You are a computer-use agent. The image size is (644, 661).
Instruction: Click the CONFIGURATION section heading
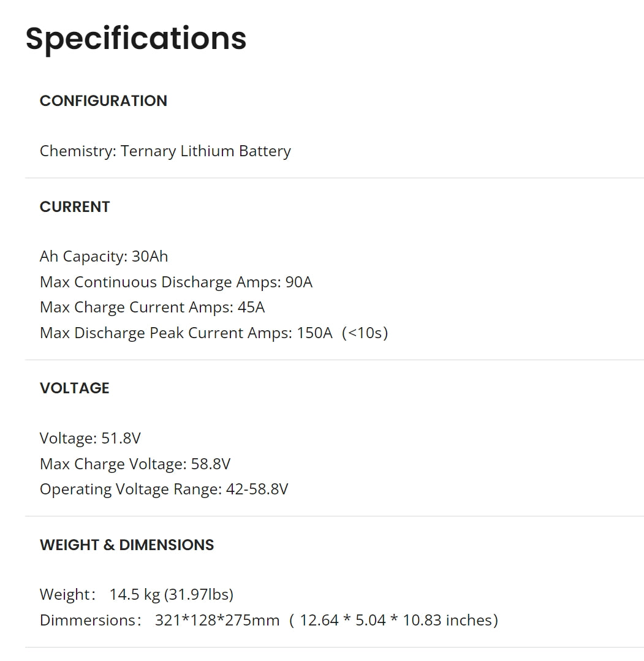(103, 101)
